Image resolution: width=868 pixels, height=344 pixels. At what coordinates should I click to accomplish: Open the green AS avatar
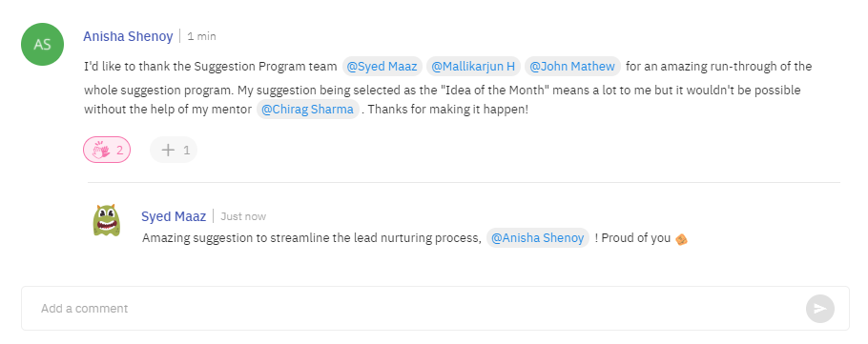[x=43, y=44]
